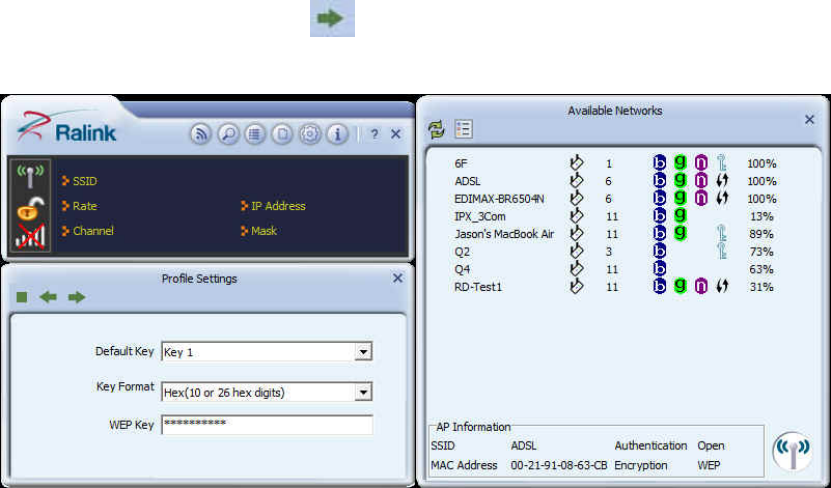Click the WPS arrows icon on RD-Test1 row
831x488 pixels.
[x=722, y=287]
